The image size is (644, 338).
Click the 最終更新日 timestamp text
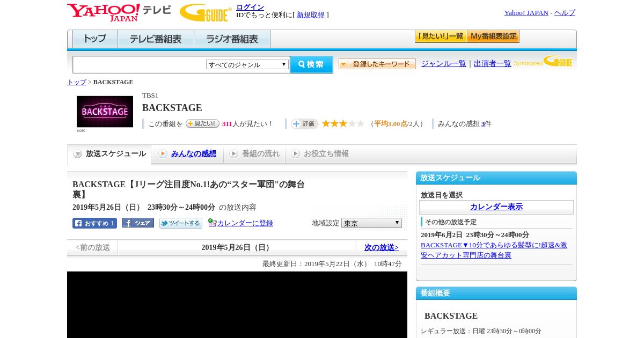click(332, 264)
